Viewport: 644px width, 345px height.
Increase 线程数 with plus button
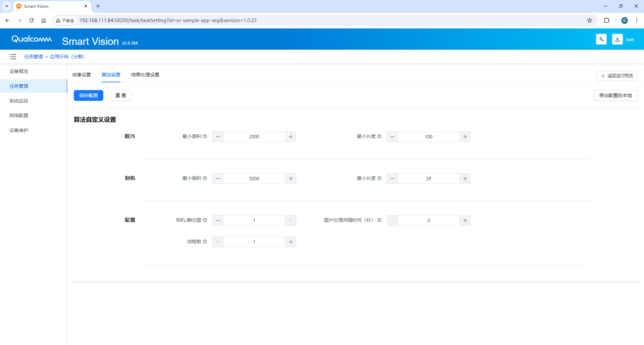pos(290,242)
